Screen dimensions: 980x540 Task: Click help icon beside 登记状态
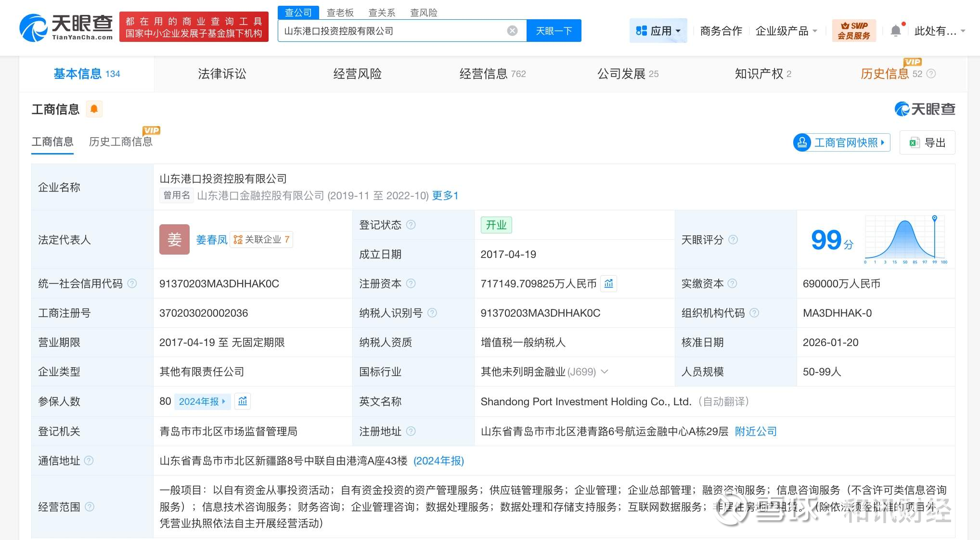(x=411, y=225)
